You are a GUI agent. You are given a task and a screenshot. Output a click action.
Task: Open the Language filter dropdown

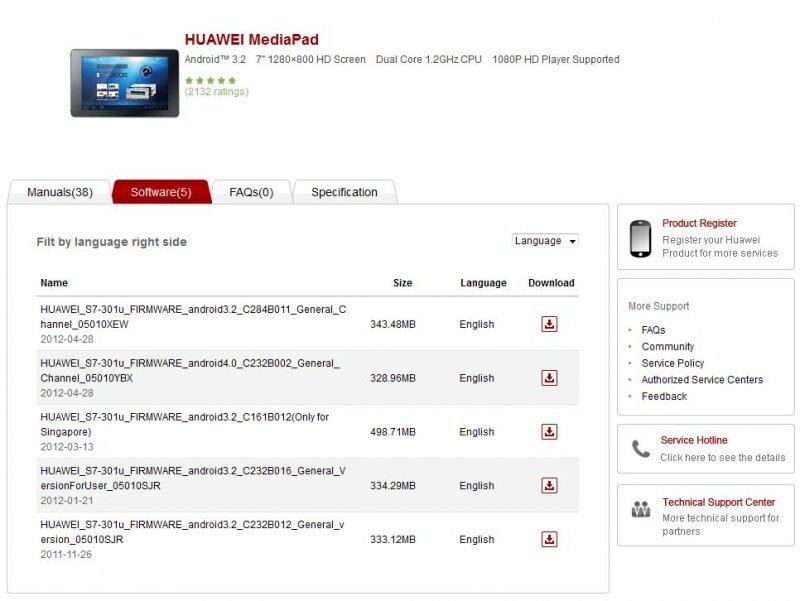pyautogui.click(x=545, y=241)
